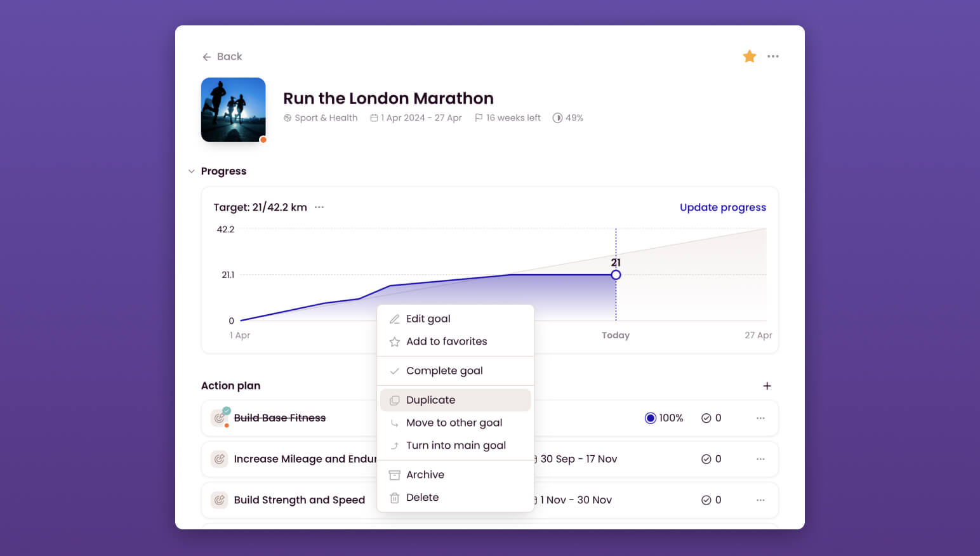This screenshot has width=980, height=556.
Task: Open the three-dot menu on Build Base Fitness row
Action: point(760,418)
